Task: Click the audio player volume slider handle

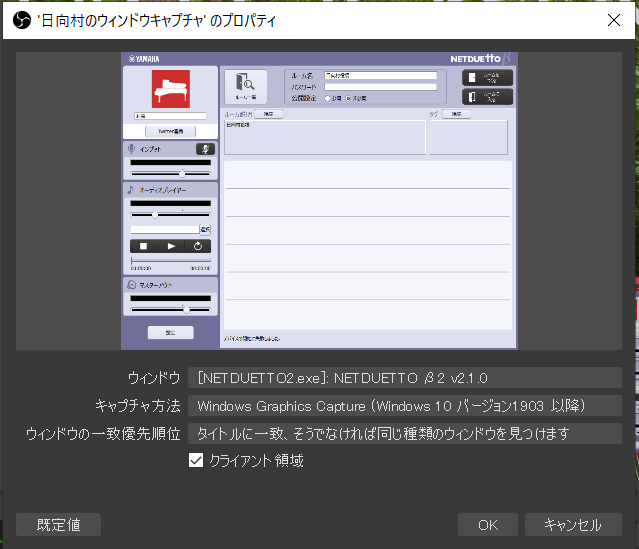Action: [155, 215]
